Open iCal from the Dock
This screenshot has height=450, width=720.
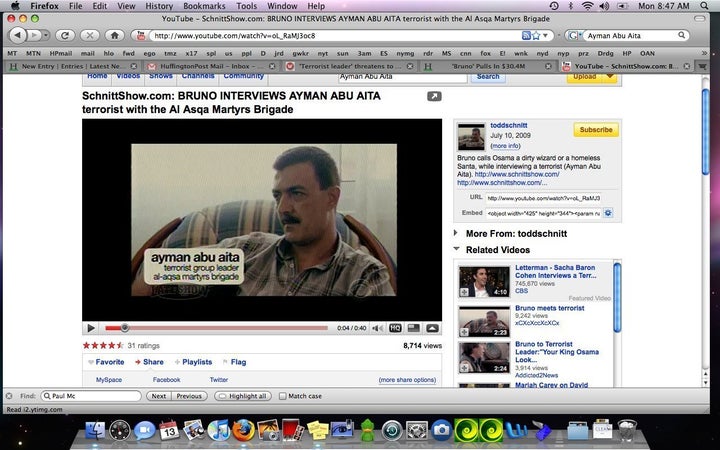coord(169,431)
